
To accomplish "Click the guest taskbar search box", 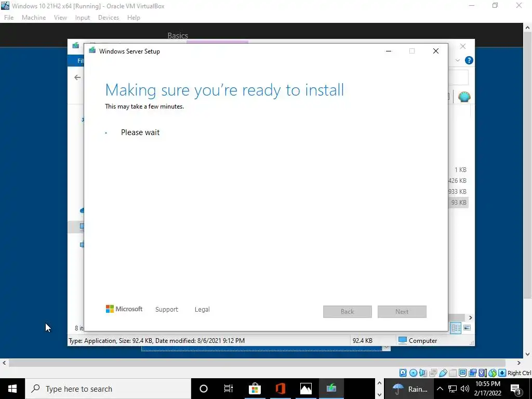I will [108, 389].
